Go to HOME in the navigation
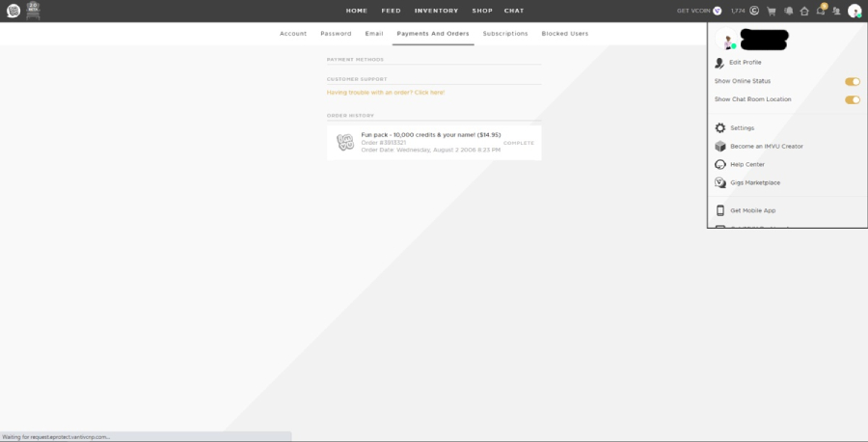The image size is (868, 442). (x=357, y=11)
